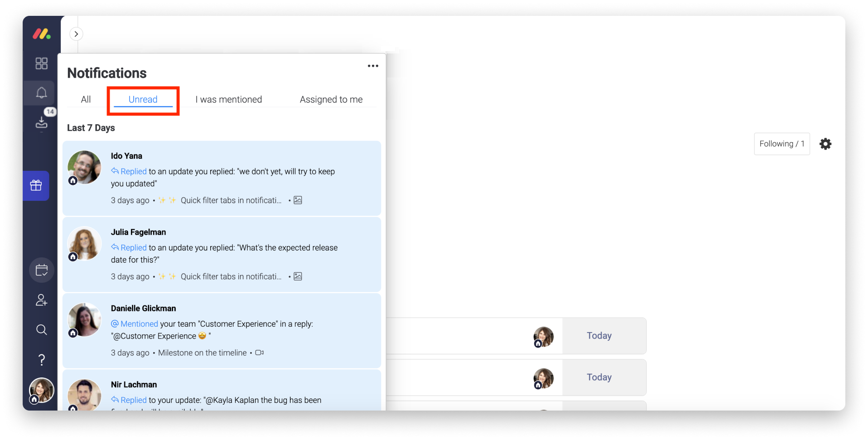The height and width of the screenshot is (440, 868).
Task: Switch to the I was mentioned tab
Action: coord(229,99)
